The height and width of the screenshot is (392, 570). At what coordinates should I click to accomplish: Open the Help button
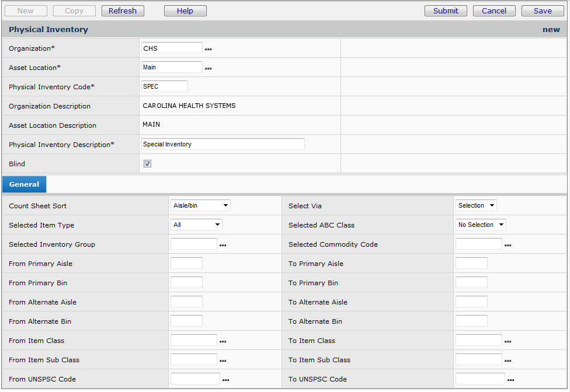[x=185, y=10]
